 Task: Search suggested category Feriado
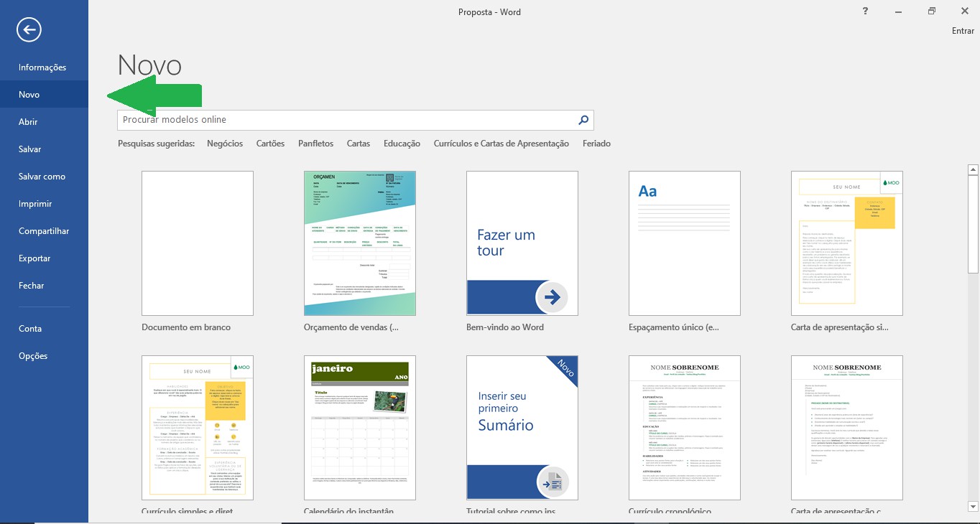[597, 144]
